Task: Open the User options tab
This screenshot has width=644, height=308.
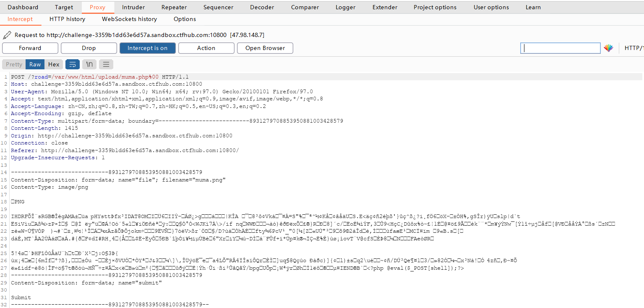Action: (491, 7)
